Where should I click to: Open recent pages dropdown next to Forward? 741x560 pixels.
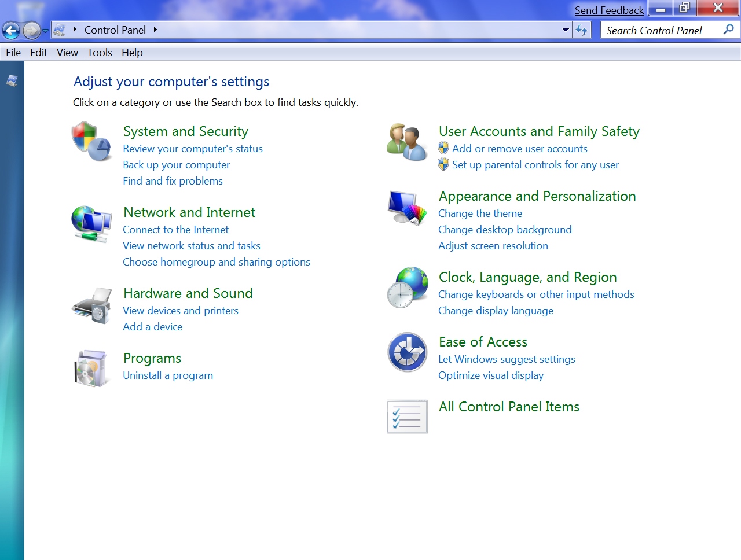[45, 31]
